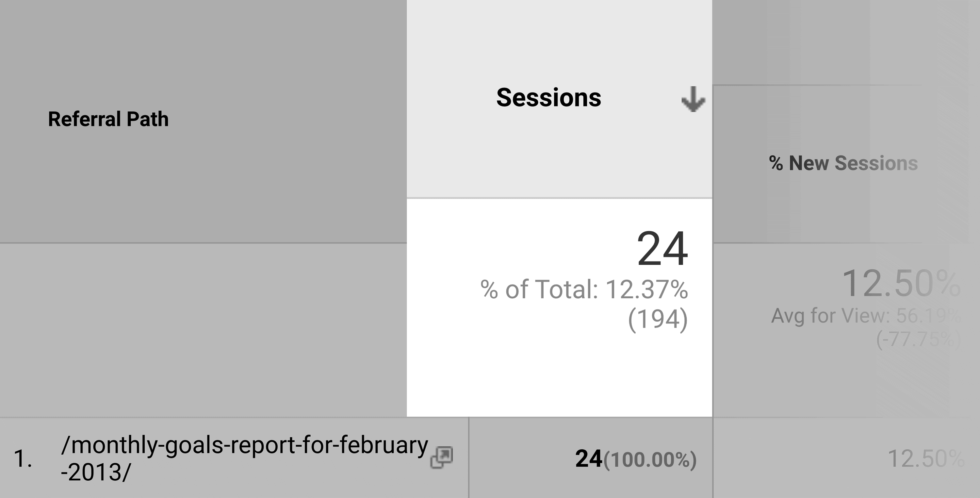Click the -2013/ line of the referral path
This screenshot has height=498, width=980.
click(x=96, y=473)
